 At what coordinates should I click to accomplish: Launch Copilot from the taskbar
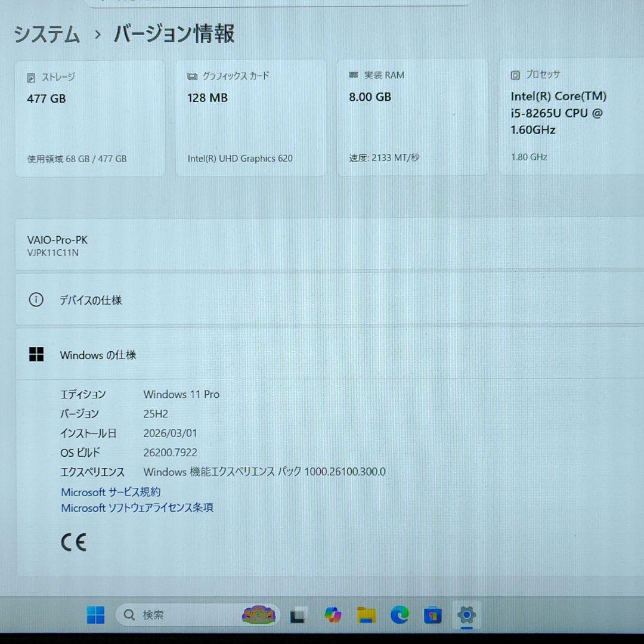pos(333,615)
